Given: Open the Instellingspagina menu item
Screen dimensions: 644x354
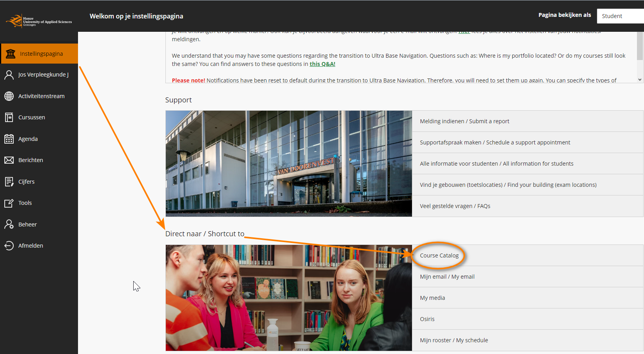Looking at the screenshot, I should coord(39,53).
